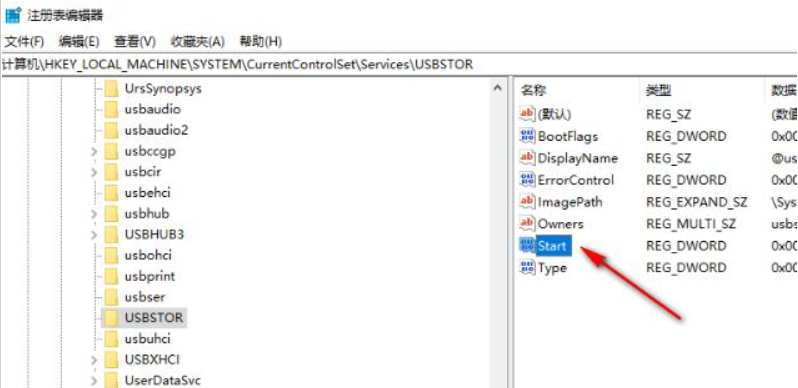Click the Type DWORD value icon
This screenshot has width=798, height=388.
[x=527, y=267]
